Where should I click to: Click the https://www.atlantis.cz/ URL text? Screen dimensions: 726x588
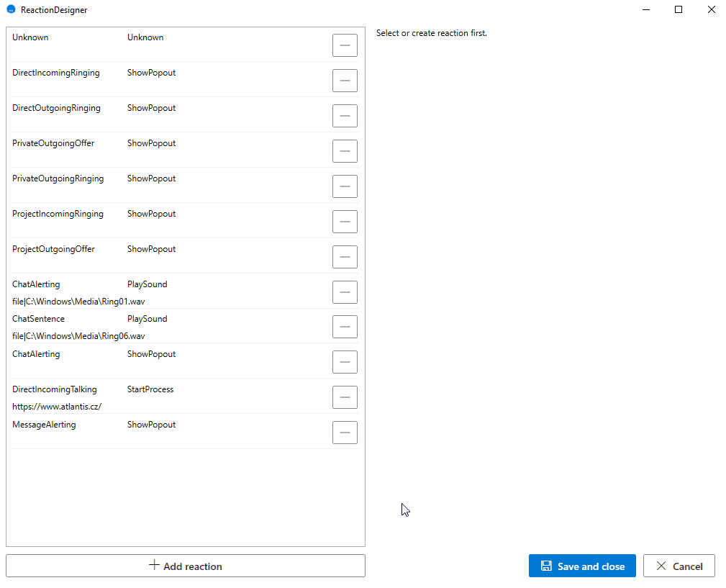[57, 407]
